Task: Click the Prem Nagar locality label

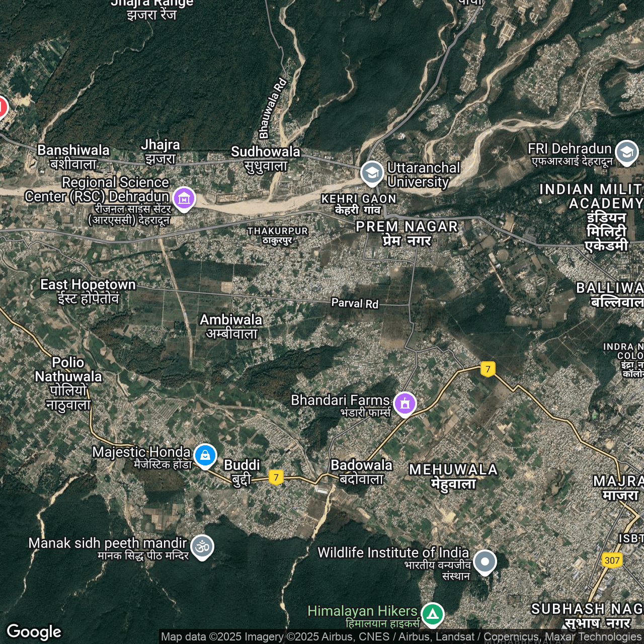Action: point(407,233)
